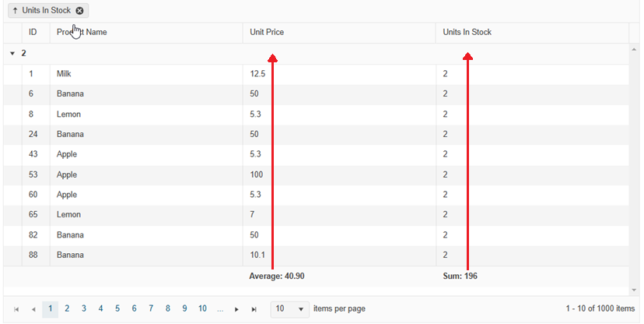Image resolution: width=644 pixels, height=324 pixels.
Task: Remove the Units In Stock grouping chip
Action: (80, 11)
